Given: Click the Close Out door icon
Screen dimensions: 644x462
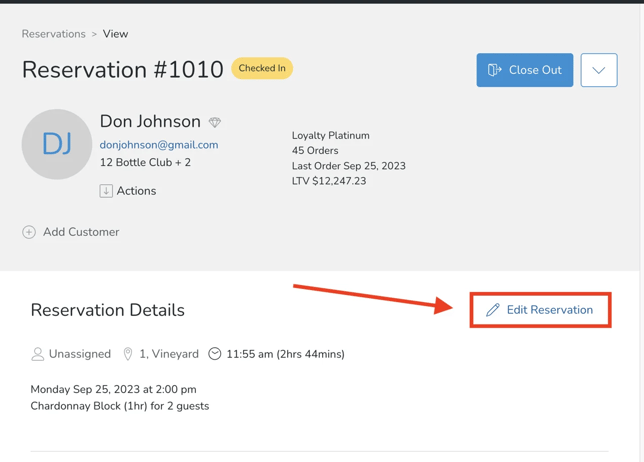Looking at the screenshot, I should [x=494, y=70].
